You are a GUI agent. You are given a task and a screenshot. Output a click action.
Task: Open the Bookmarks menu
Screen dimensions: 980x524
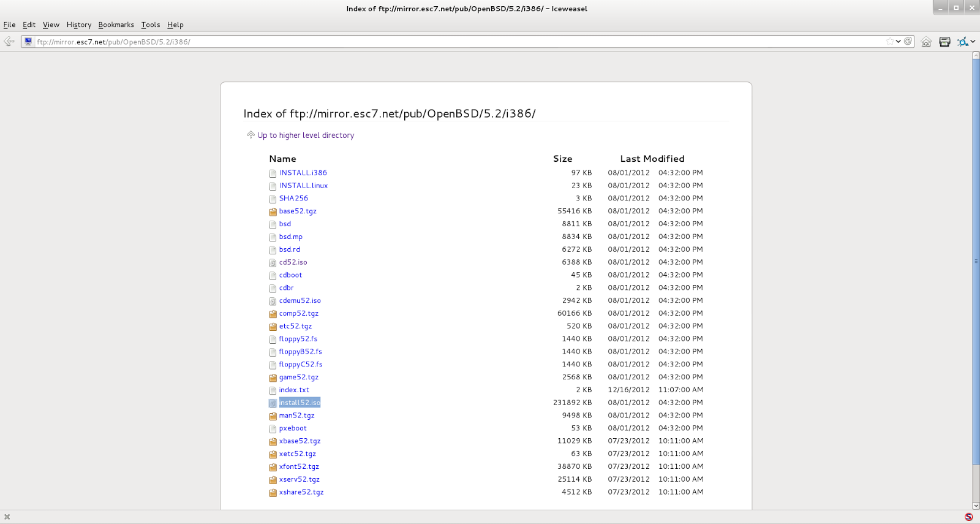click(116, 25)
